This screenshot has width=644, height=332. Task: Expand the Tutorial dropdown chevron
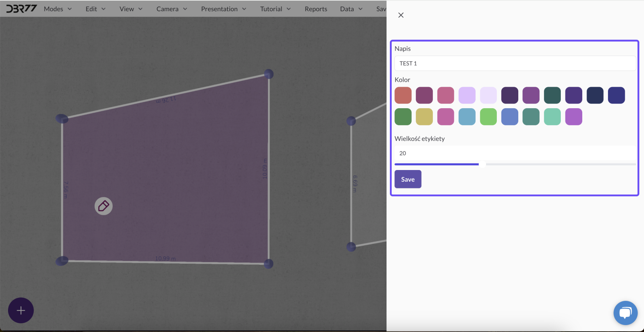click(x=289, y=9)
